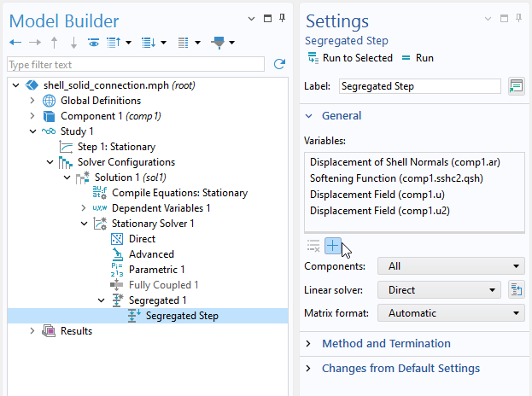Viewport: 532px width, 396px height.
Task: Toggle the Show More Options eye icon
Action: pos(93,43)
